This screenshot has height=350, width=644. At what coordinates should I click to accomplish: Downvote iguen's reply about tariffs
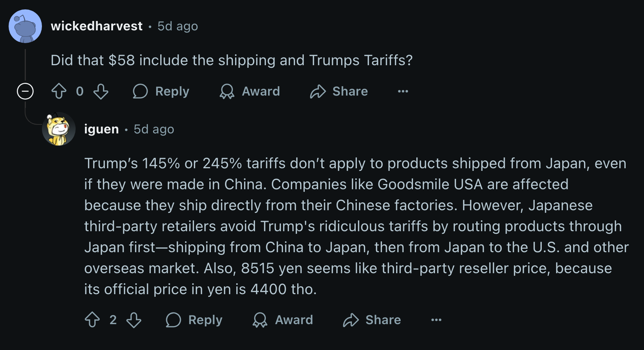tap(134, 320)
